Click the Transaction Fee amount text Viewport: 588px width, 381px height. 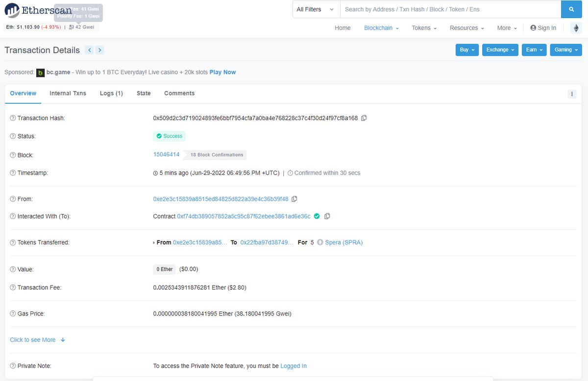(x=199, y=287)
